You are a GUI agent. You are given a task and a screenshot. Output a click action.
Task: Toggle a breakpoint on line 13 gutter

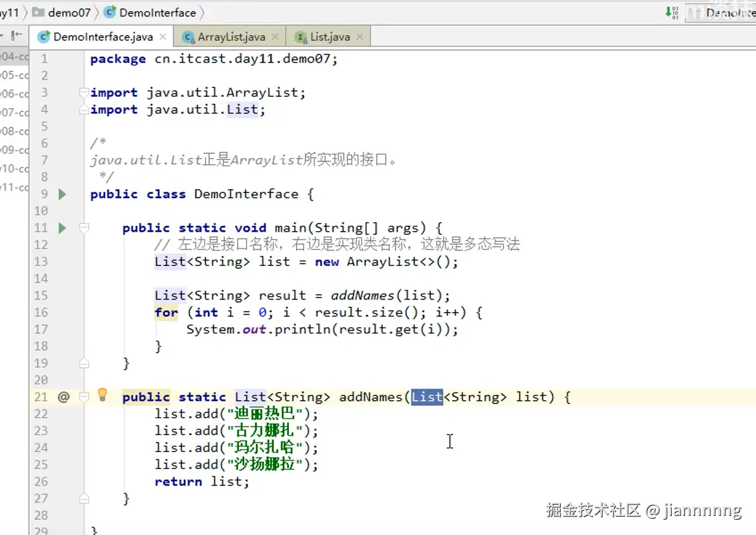coord(70,261)
